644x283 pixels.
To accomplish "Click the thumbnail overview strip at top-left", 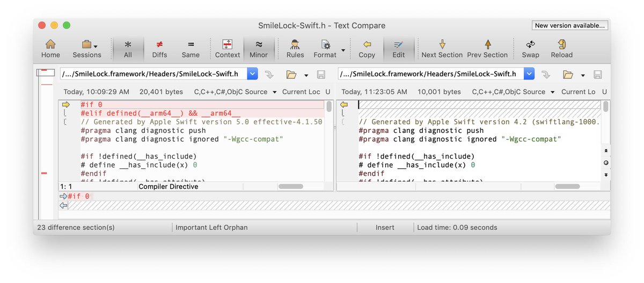I will pyautogui.click(x=46, y=73).
